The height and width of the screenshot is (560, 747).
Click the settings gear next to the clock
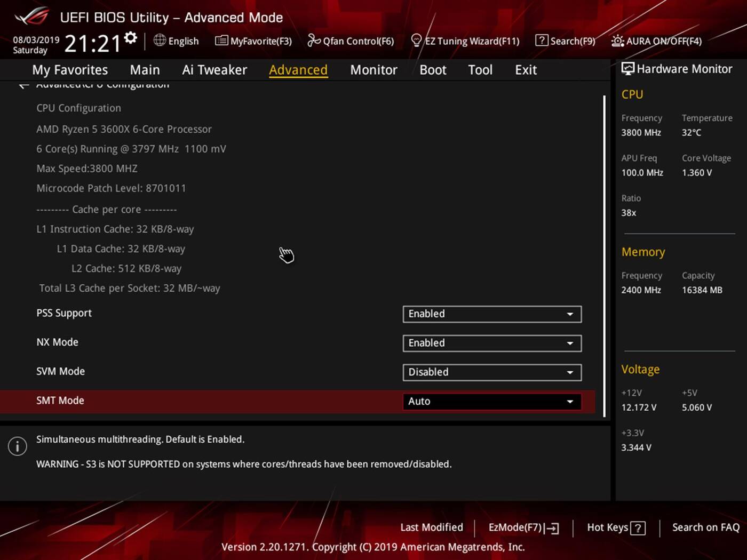(131, 38)
